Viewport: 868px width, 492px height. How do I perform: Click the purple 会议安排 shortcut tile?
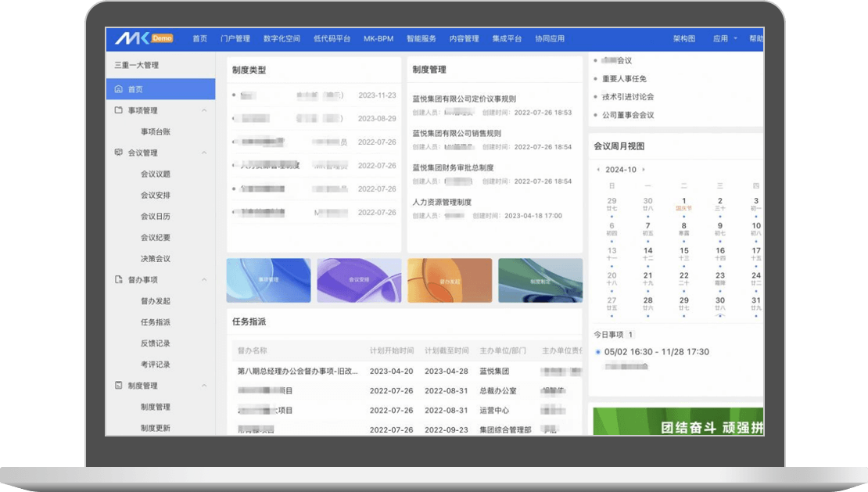359,280
